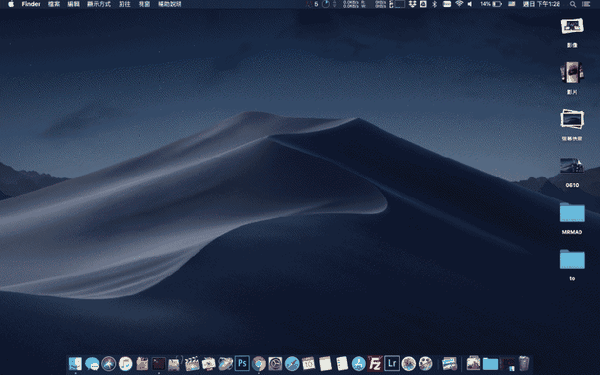Open Finder from the Dock

tap(75, 363)
